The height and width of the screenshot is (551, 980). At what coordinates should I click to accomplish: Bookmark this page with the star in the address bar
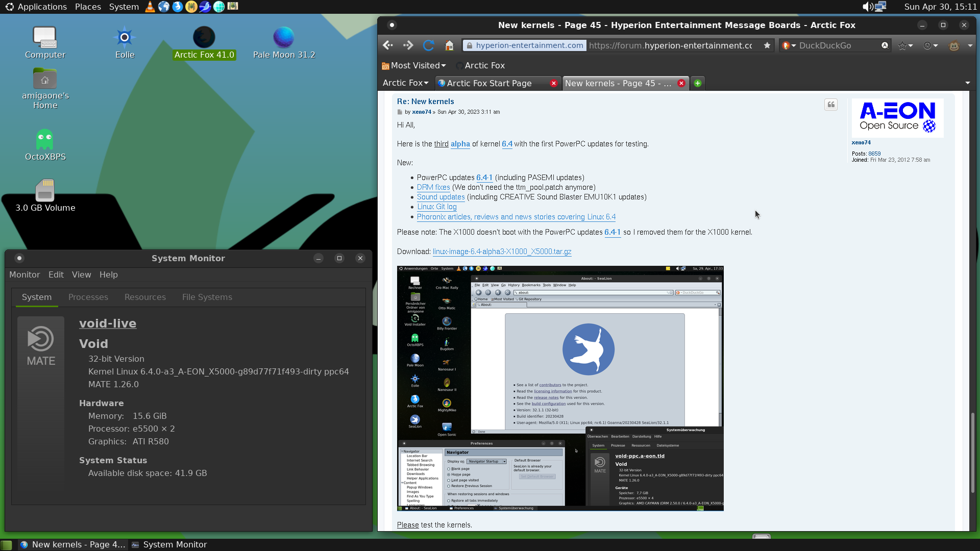[767, 45]
